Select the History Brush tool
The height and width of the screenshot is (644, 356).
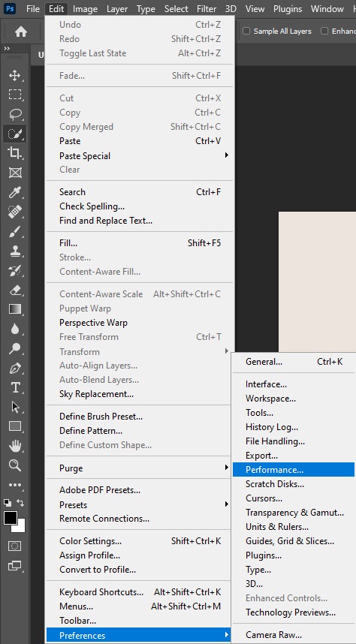pyautogui.click(x=15, y=270)
